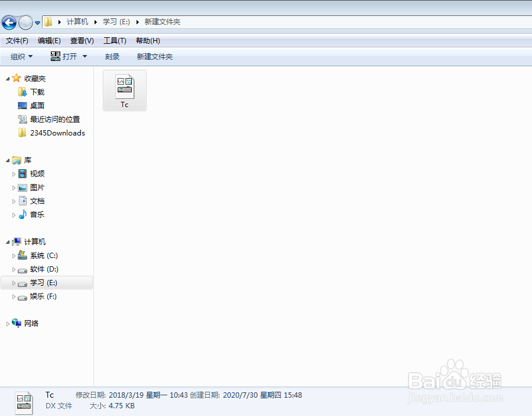Click the 下载 folder icon

coord(22,92)
